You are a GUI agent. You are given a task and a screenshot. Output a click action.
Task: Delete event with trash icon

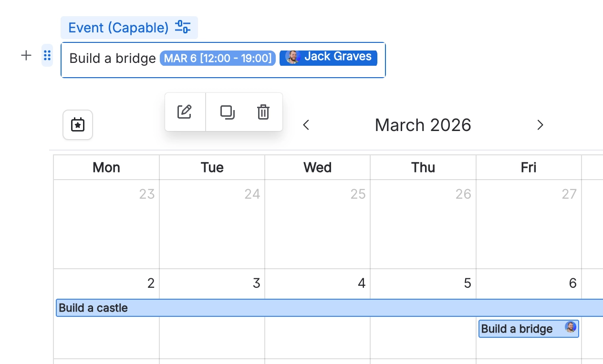tap(263, 112)
